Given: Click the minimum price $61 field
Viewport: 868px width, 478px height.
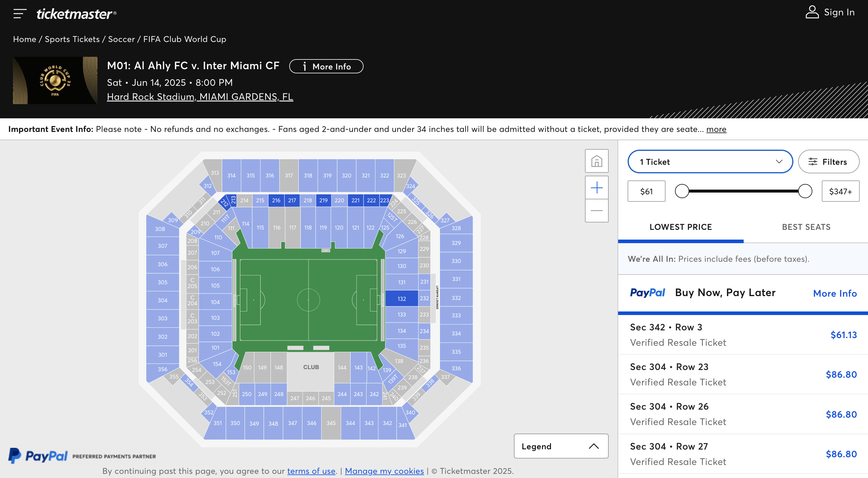Looking at the screenshot, I should point(646,191).
